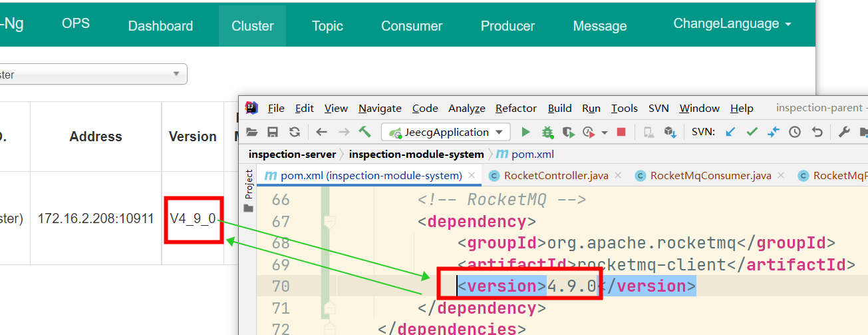Image resolution: width=868 pixels, height=335 pixels.
Task: Open Topic page in the console
Action: 327,26
